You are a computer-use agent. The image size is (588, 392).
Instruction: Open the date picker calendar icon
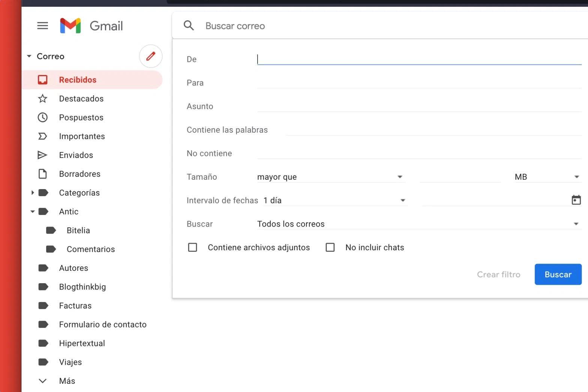click(x=576, y=200)
